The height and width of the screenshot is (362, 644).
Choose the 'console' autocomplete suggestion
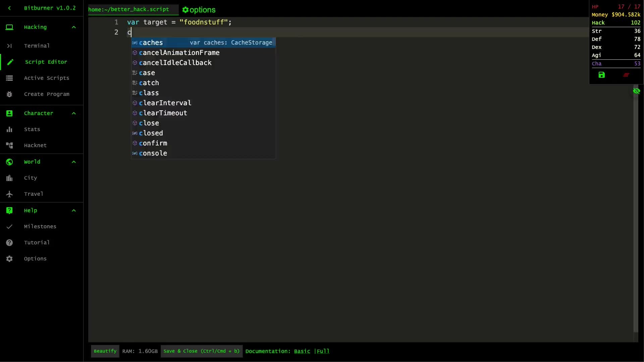pos(153,153)
